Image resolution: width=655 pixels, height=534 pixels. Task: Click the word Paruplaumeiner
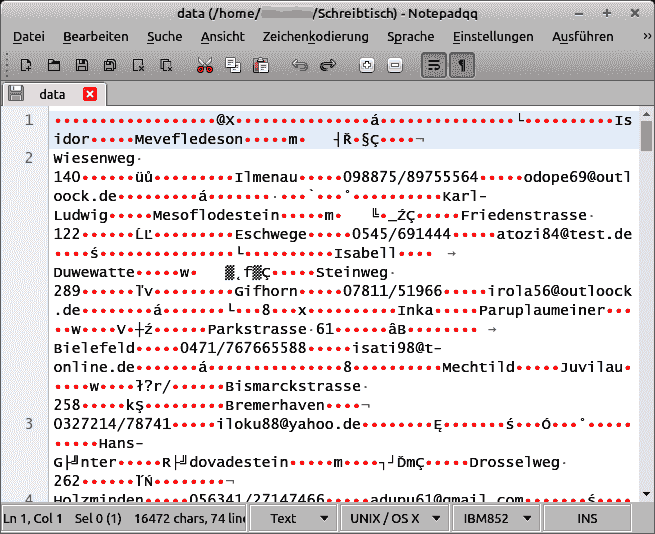pos(541,310)
